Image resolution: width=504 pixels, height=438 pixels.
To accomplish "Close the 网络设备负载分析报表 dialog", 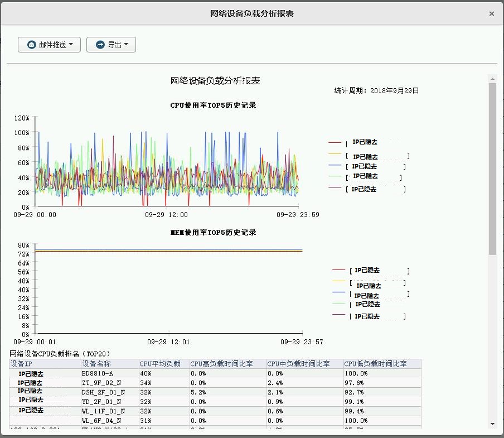I will (491, 13).
